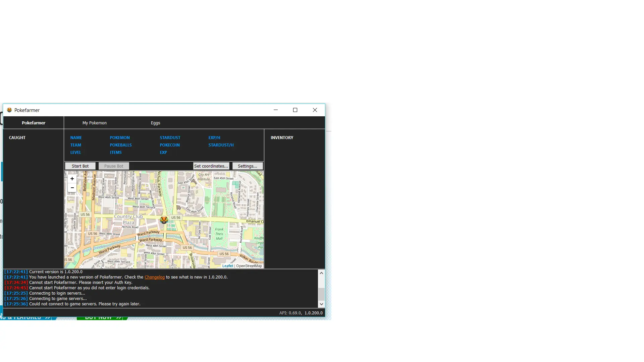644x362 pixels.
Task: Open the My Pokemon tab
Action: [95, 123]
